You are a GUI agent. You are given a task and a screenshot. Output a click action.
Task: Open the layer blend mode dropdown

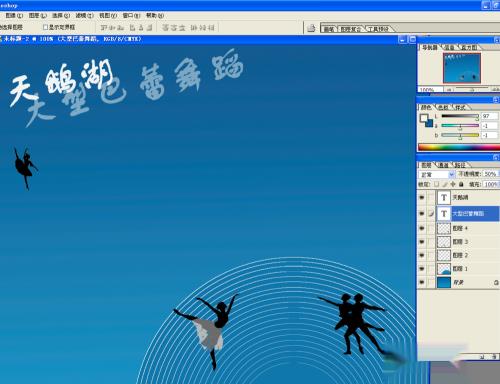(x=436, y=174)
